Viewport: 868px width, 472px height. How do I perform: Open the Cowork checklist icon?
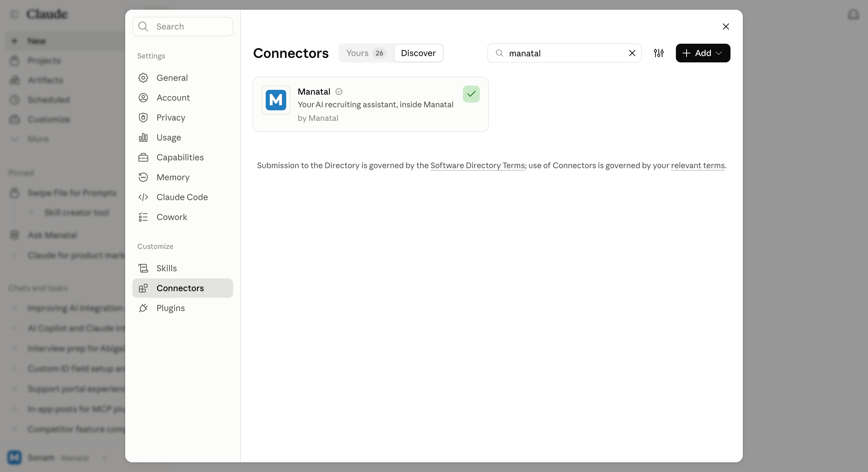[143, 217]
